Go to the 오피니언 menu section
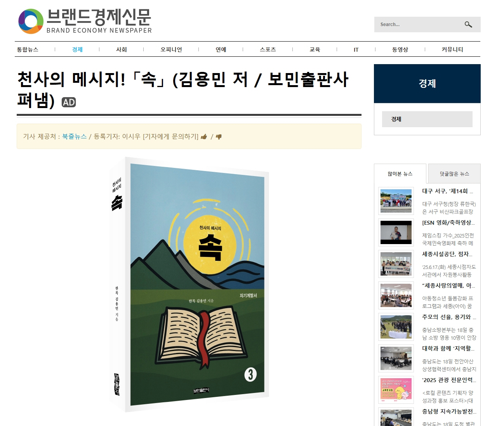 click(x=171, y=49)
